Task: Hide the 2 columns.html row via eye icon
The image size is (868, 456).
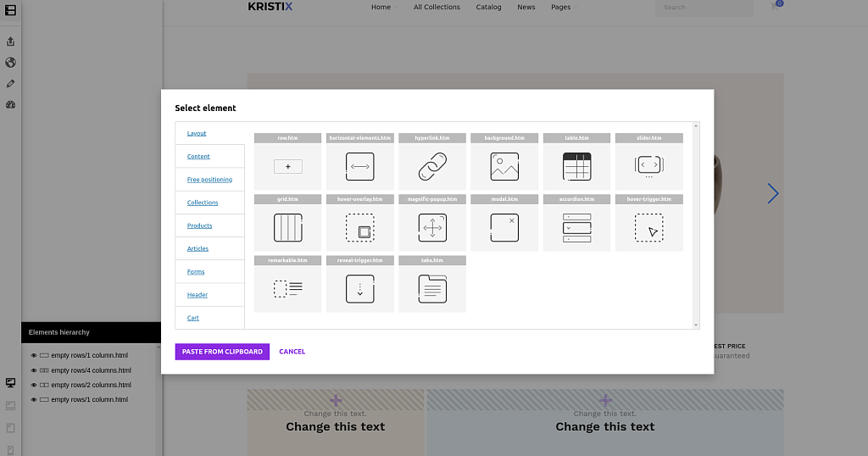Action: tap(34, 385)
